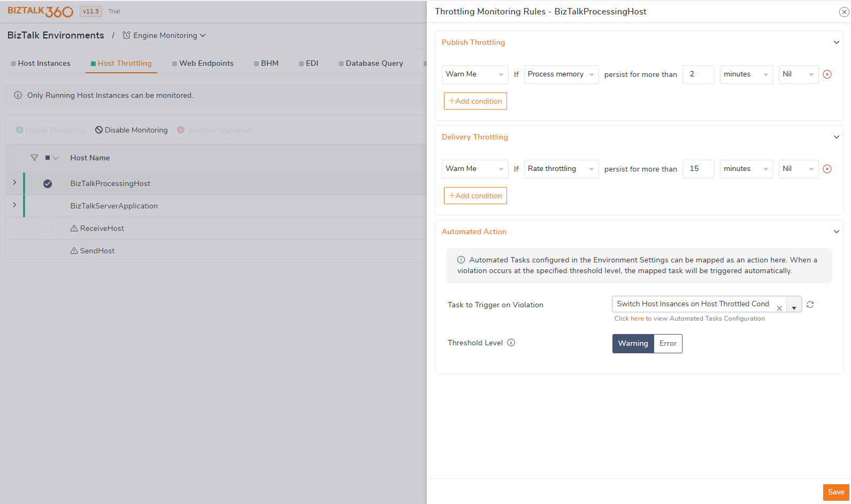The width and height of the screenshot is (851, 504).
Task: Click the Publish persist duration field showing 2
Action: (x=698, y=74)
